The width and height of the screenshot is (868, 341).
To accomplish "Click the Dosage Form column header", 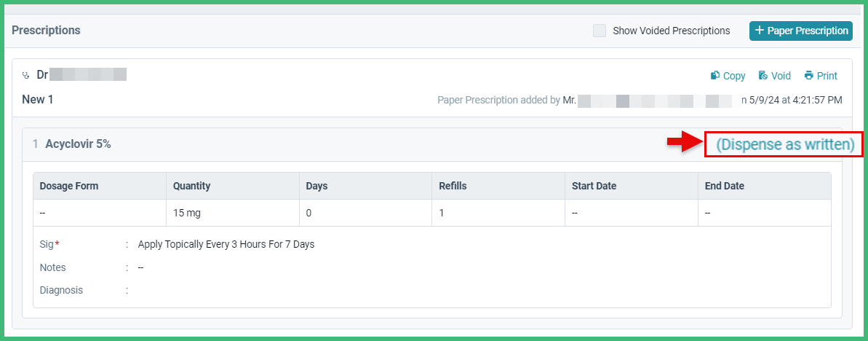I will click(x=69, y=186).
